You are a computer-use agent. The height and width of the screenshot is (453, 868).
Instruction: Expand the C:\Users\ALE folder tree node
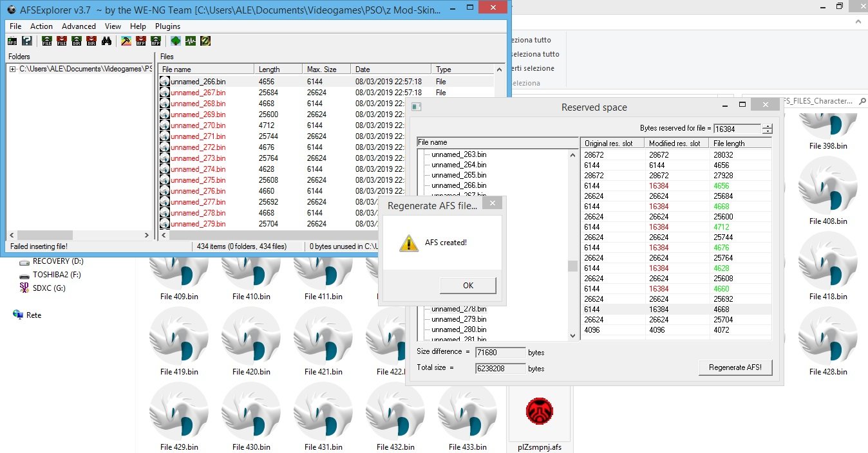[13, 69]
